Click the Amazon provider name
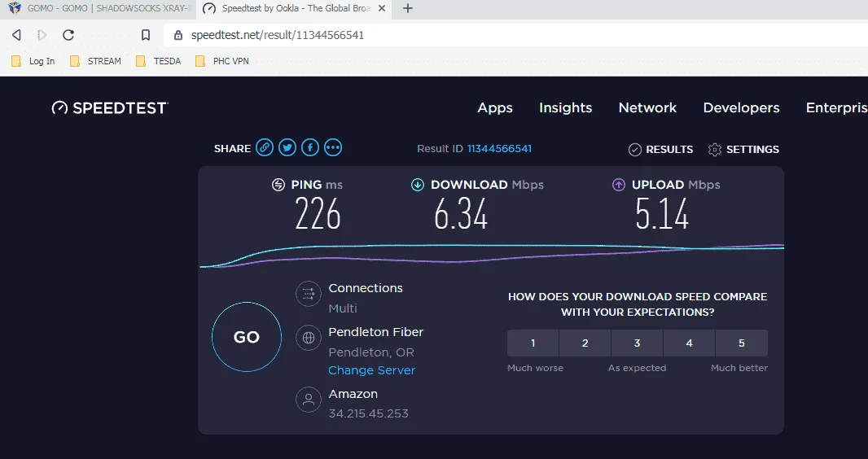The image size is (868, 459). click(353, 394)
